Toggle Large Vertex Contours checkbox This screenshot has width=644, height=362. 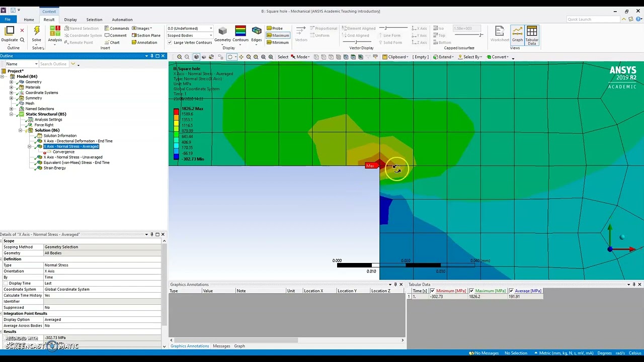(x=170, y=42)
